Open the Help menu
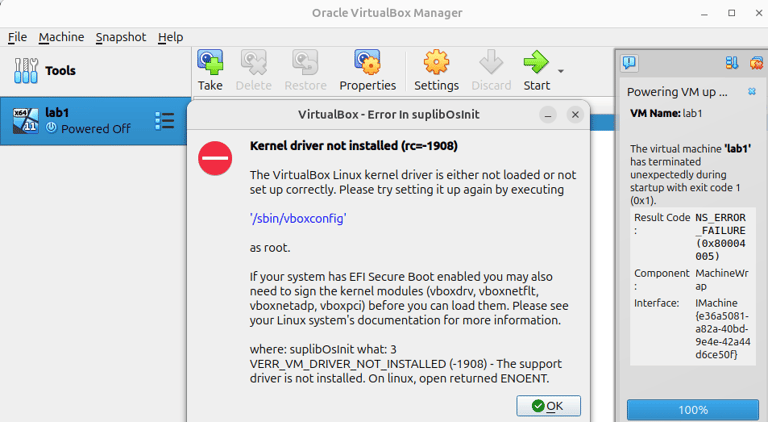The image size is (768, 422). 170,37
